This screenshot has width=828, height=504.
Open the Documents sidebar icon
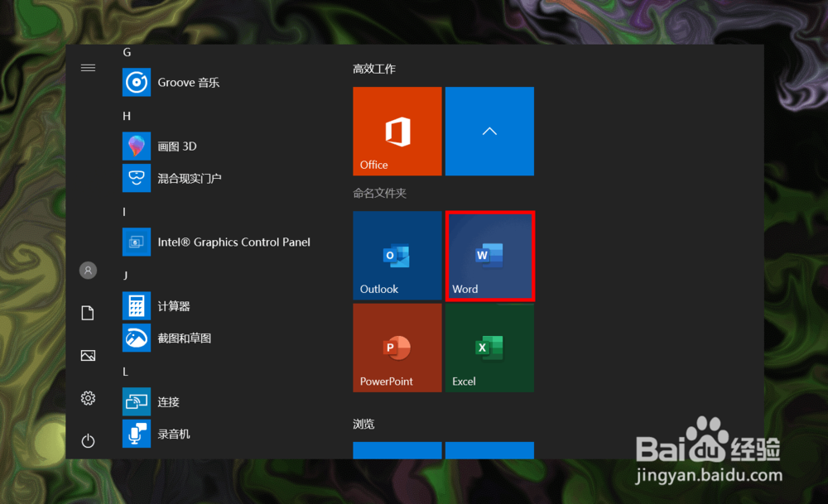pyautogui.click(x=89, y=313)
